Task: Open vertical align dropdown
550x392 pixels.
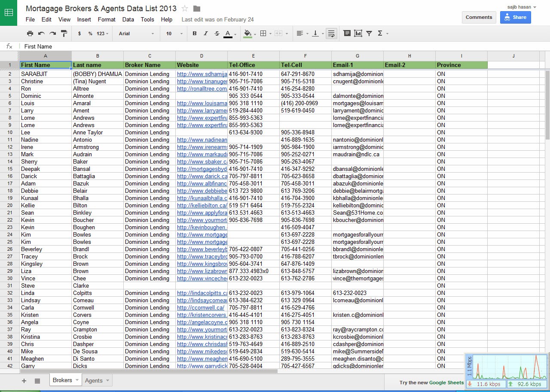Action: click(x=318, y=33)
